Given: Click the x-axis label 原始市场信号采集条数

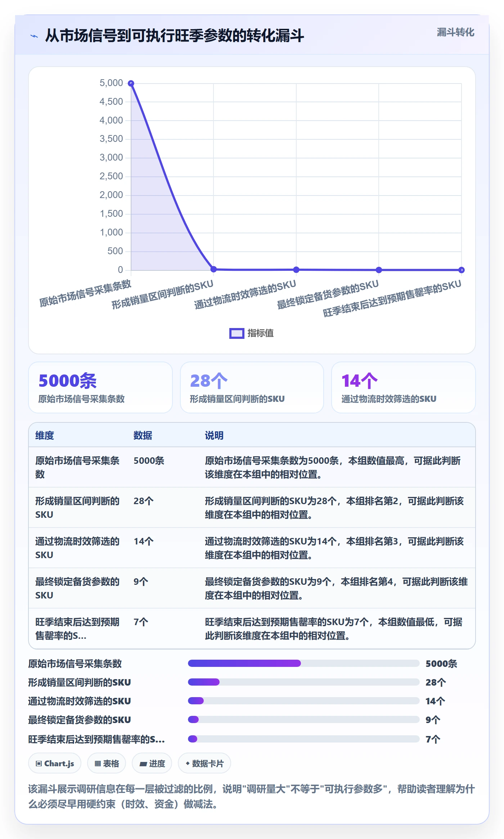Looking at the screenshot, I should [85, 293].
